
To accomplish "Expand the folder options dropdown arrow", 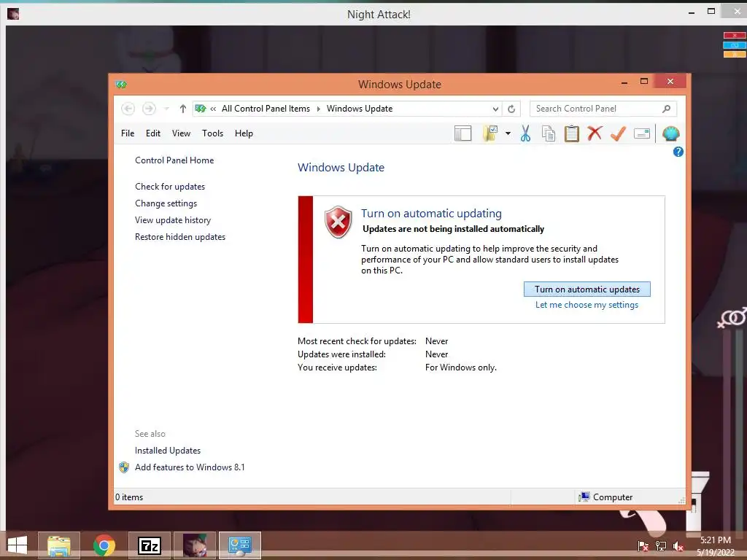I will pos(508,134).
